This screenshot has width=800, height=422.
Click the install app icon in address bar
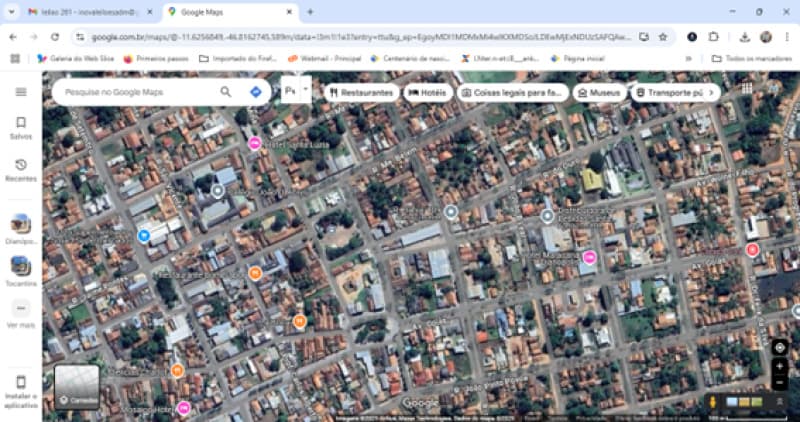pos(644,37)
